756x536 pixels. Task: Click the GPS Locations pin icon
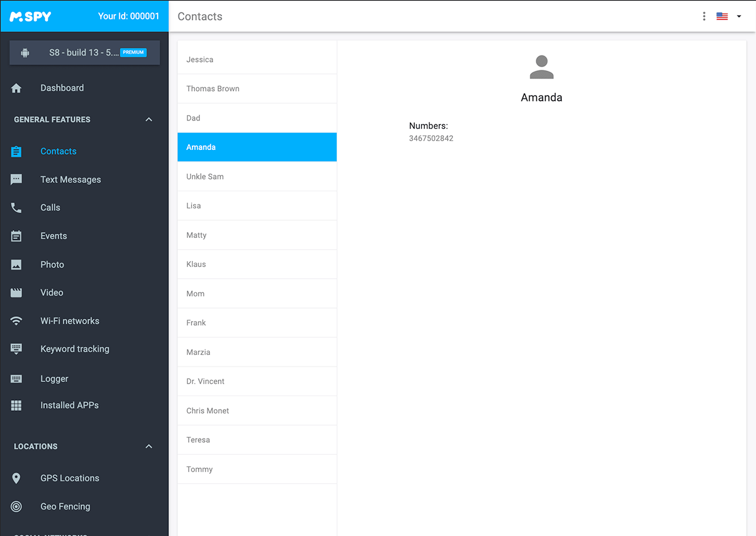pos(17,478)
